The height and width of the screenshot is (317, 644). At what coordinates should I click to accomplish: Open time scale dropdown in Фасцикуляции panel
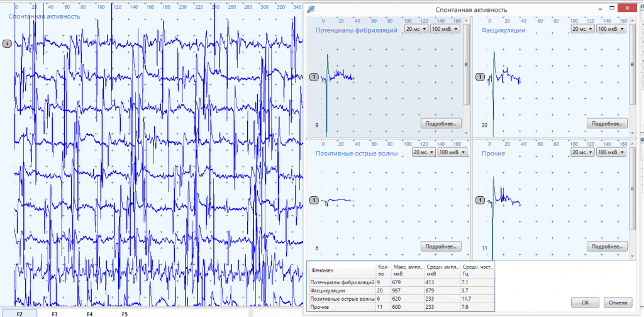[x=582, y=29]
